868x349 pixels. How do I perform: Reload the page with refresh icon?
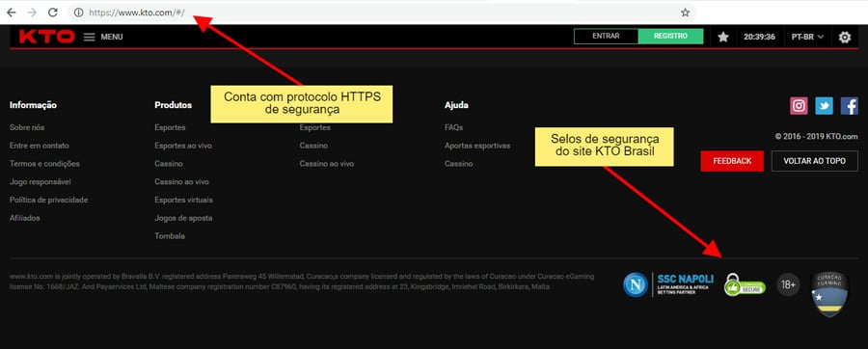click(53, 13)
